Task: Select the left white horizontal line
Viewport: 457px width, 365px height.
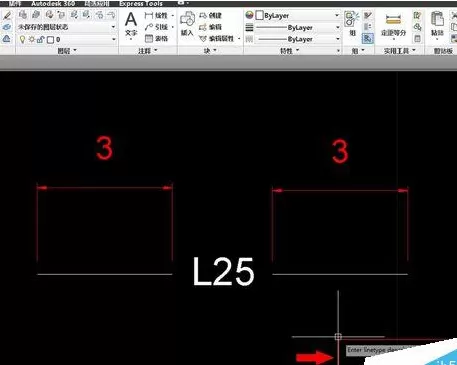Action: coord(105,274)
